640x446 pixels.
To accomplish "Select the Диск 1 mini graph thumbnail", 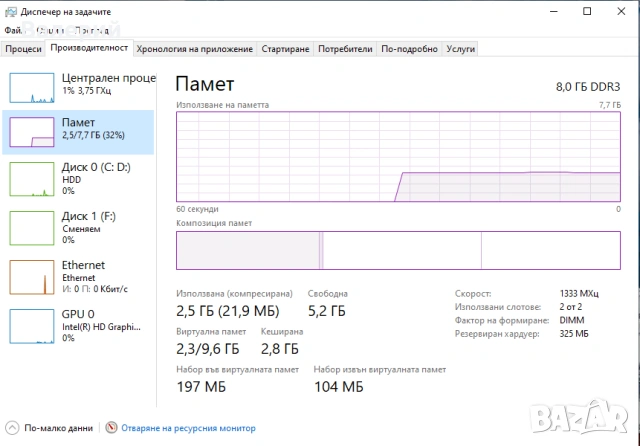I will pos(32,228).
